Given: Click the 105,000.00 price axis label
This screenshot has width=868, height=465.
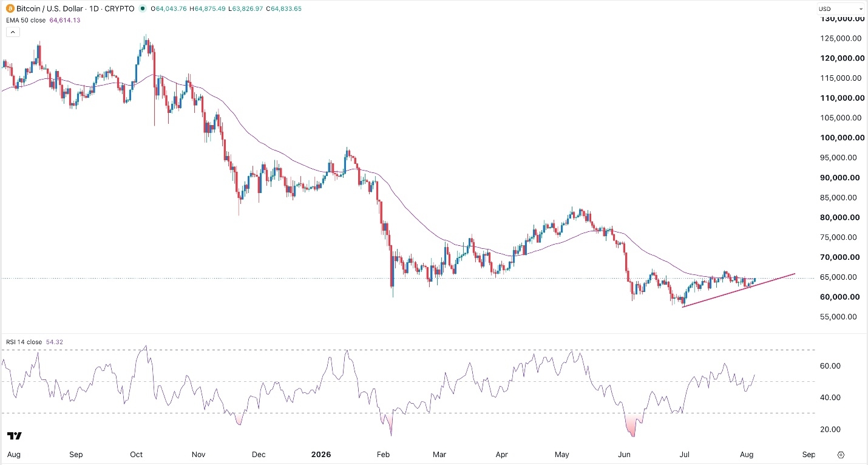Looking at the screenshot, I should click(x=840, y=118).
